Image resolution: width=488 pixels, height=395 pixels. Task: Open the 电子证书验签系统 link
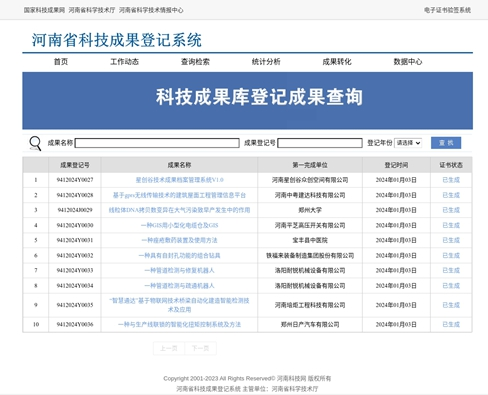click(x=447, y=10)
